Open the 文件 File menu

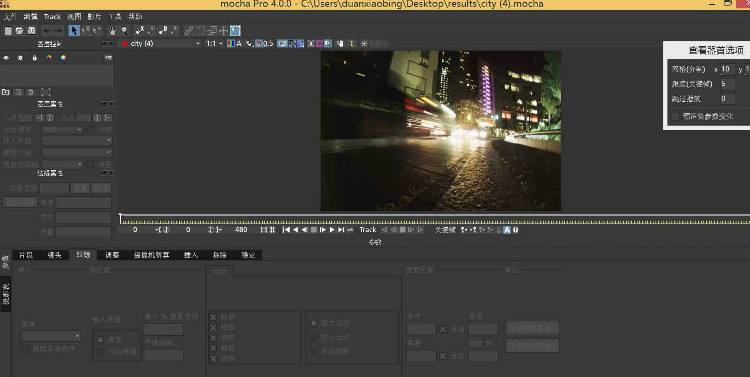pos(10,17)
